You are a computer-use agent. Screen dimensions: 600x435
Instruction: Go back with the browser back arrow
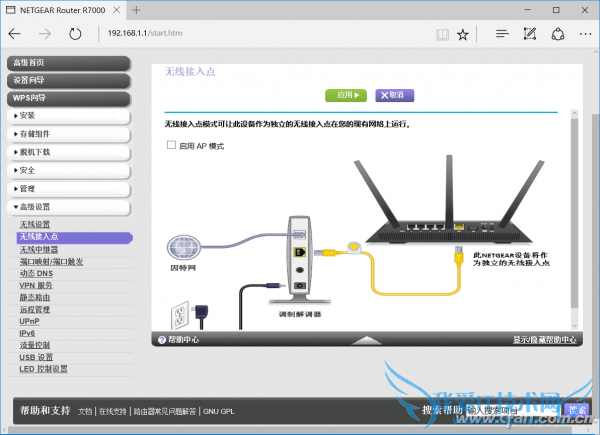pyautogui.click(x=14, y=34)
